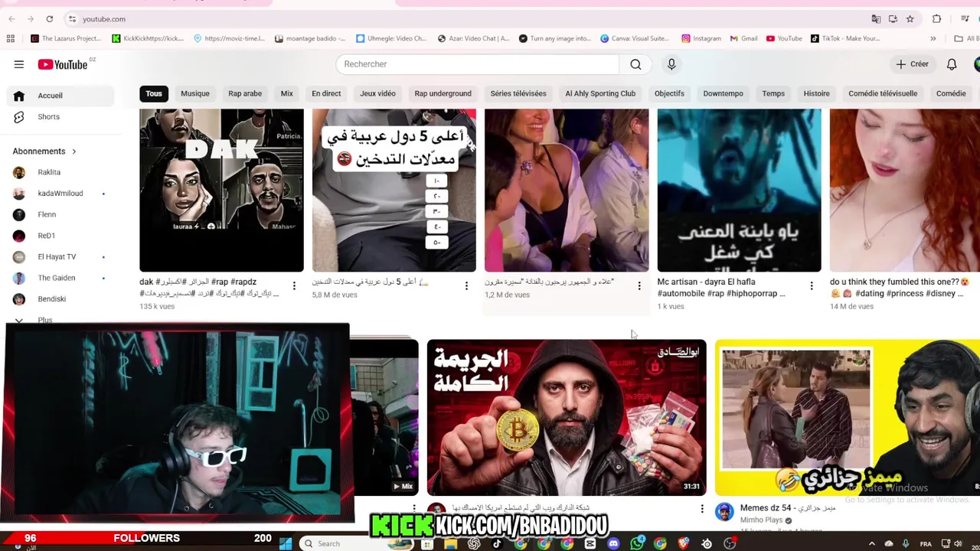Open options menu for dak short
Image resolution: width=980 pixels, height=551 pixels.
coord(294,286)
